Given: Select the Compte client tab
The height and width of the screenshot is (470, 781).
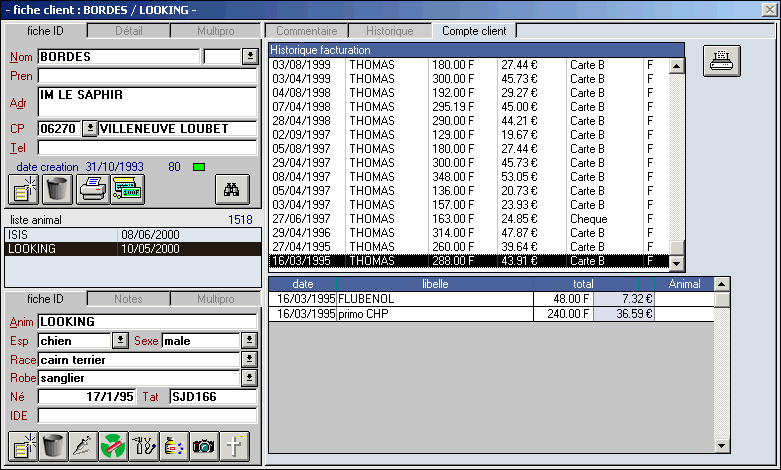Looking at the screenshot, I should (x=474, y=31).
